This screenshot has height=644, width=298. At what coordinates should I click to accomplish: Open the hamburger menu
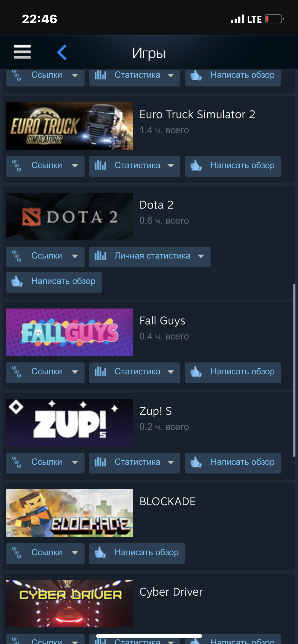coord(22,52)
